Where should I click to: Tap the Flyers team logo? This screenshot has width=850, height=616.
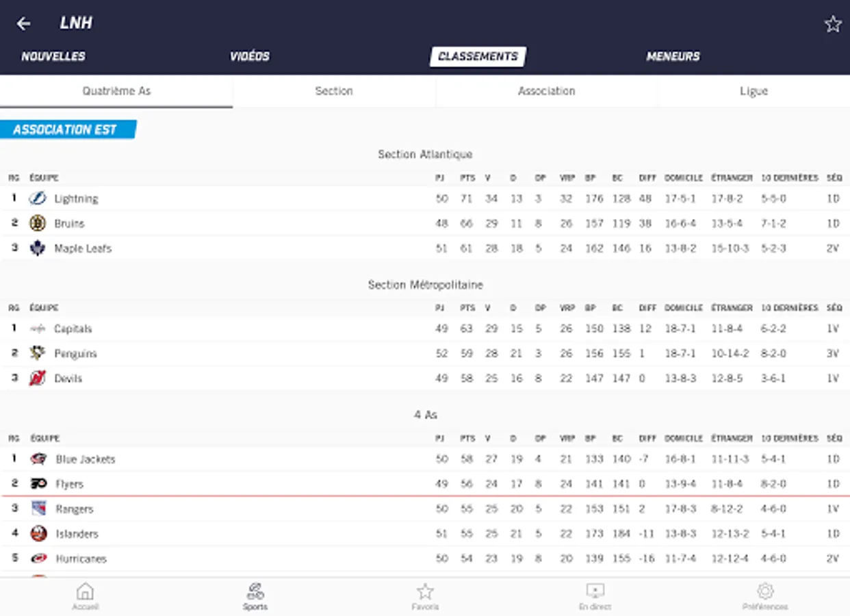click(38, 484)
